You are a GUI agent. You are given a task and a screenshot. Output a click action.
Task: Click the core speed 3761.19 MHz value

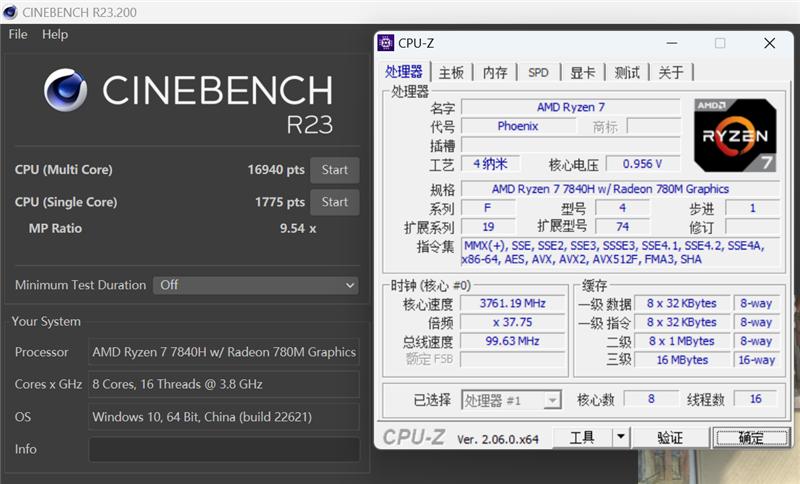[x=513, y=303]
